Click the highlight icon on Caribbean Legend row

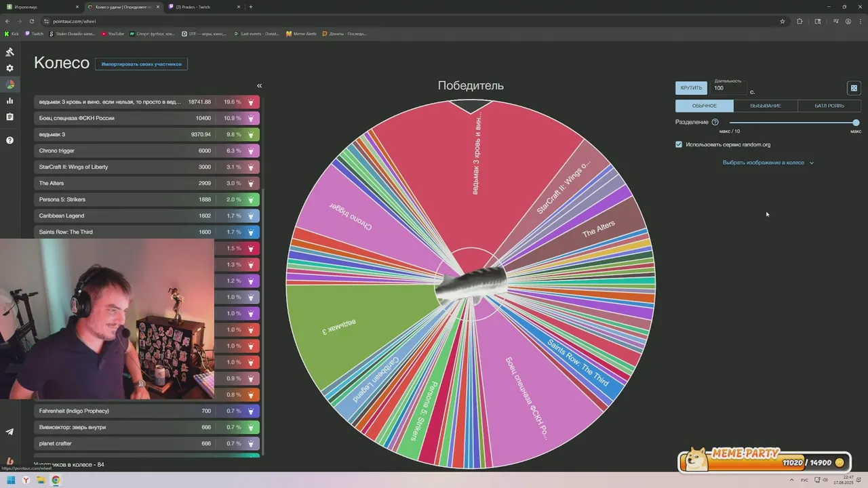tap(251, 216)
